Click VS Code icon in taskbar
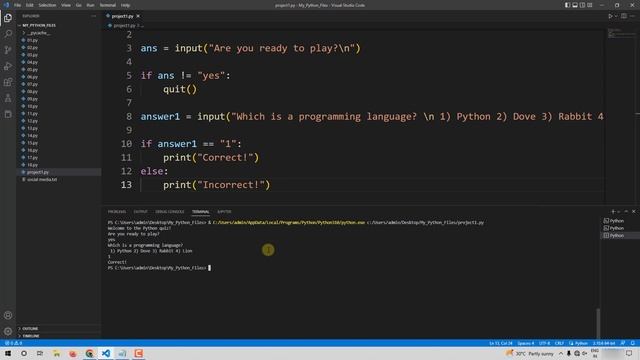This screenshot has width=640, height=360. (106, 353)
